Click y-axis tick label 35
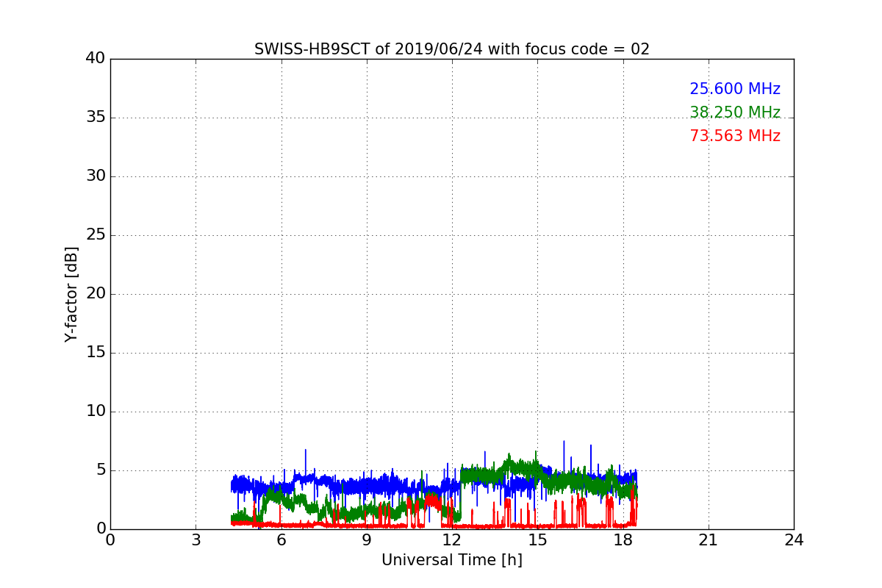Screen dimensions: 882x588 point(96,118)
